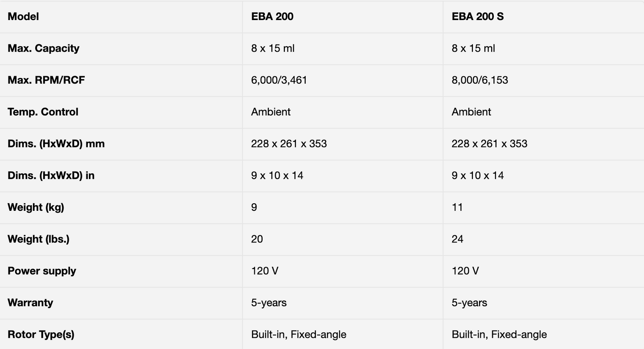
Task: Click the Weight (kg) value 11
Action: [x=457, y=207]
